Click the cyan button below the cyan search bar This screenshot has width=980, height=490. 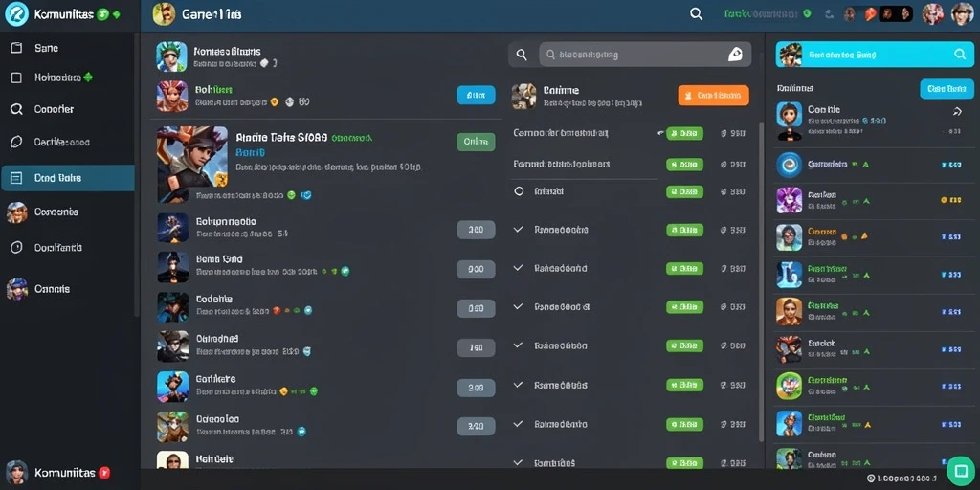click(x=947, y=89)
